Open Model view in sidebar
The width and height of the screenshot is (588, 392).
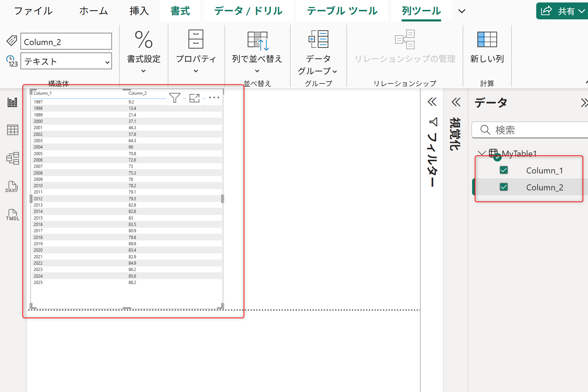(x=12, y=158)
